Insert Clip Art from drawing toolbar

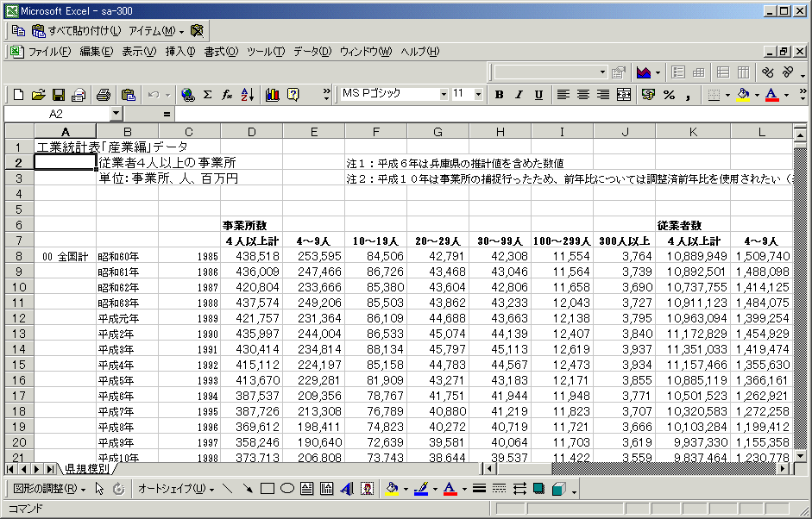pos(367,489)
